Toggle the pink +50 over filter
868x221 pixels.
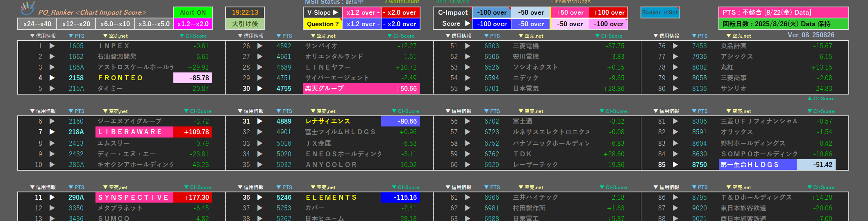click(569, 13)
